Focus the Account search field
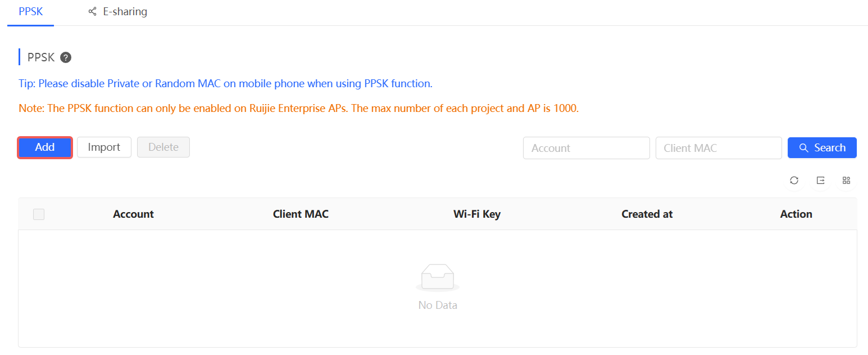Screen dimensions: 868x355 tap(586, 148)
